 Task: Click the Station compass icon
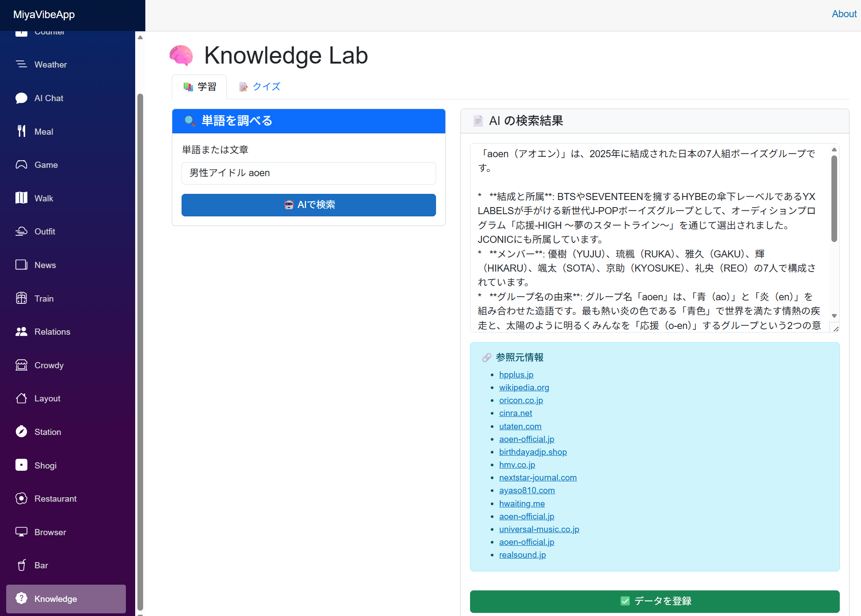point(21,431)
